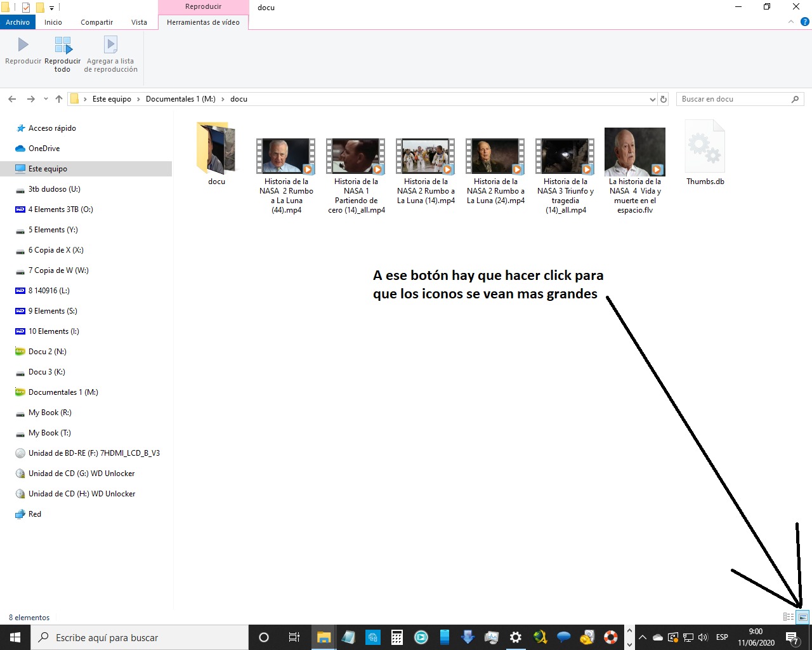Screen dimensions: 812x650
Task: Click the refresh button beside address bar
Action: 664,99
